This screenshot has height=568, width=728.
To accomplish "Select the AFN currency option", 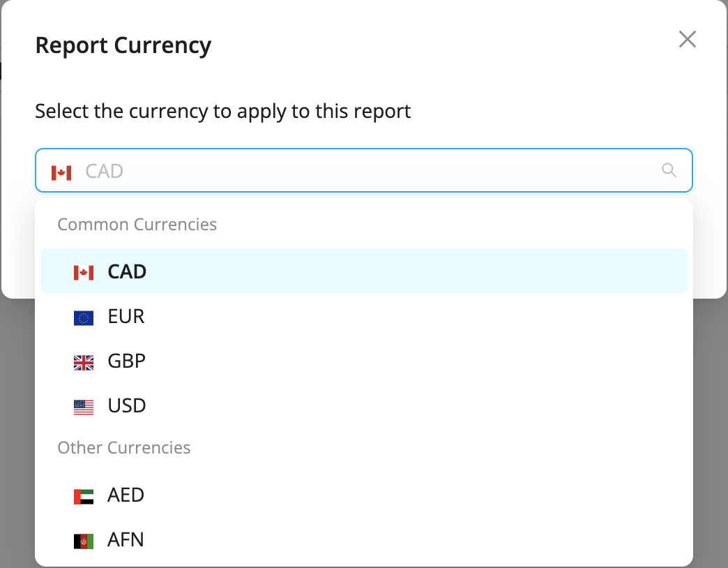I will click(126, 540).
